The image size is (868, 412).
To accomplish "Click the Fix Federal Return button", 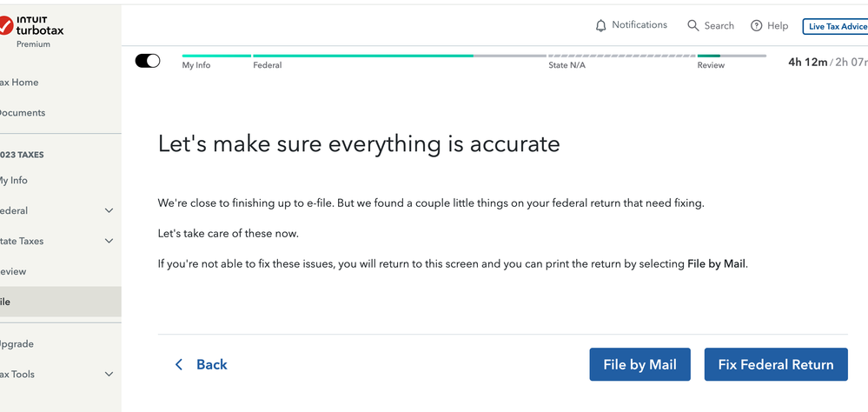I will pyautogui.click(x=776, y=364).
